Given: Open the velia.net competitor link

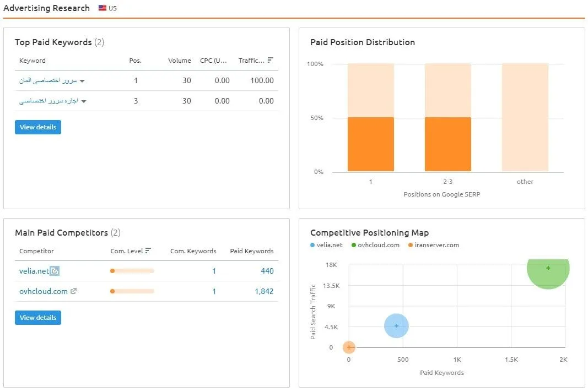Looking at the screenshot, I should pos(34,270).
